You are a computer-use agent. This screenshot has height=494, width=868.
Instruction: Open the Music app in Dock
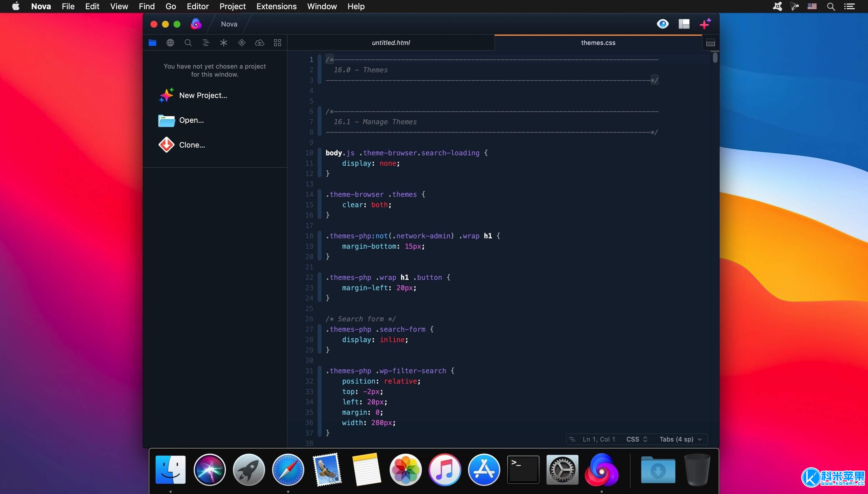[x=445, y=470]
